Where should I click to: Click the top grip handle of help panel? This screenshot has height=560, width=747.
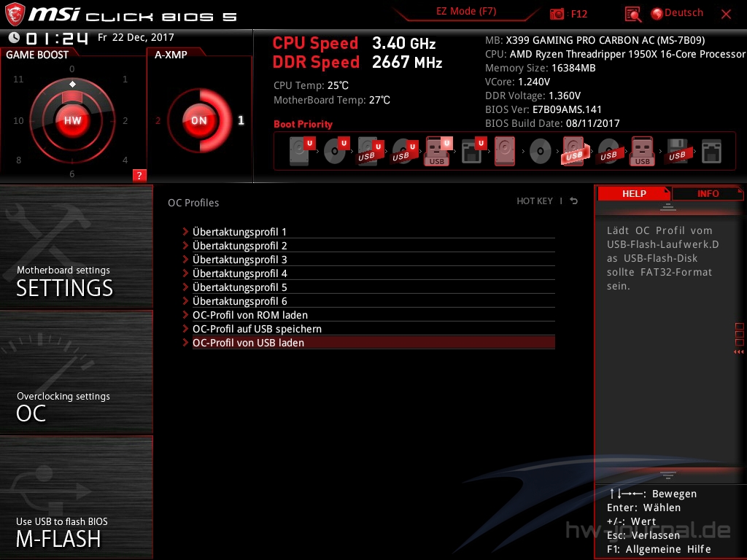(x=668, y=207)
